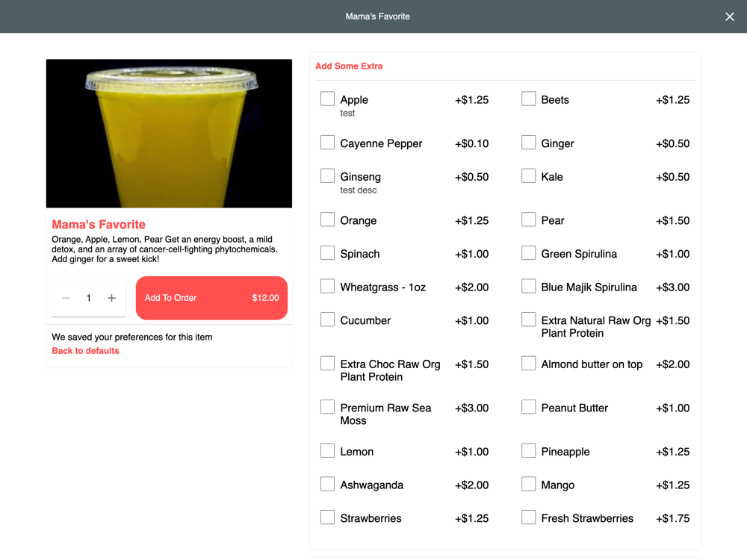Click the quantity value 1
747x560 pixels.
click(89, 298)
